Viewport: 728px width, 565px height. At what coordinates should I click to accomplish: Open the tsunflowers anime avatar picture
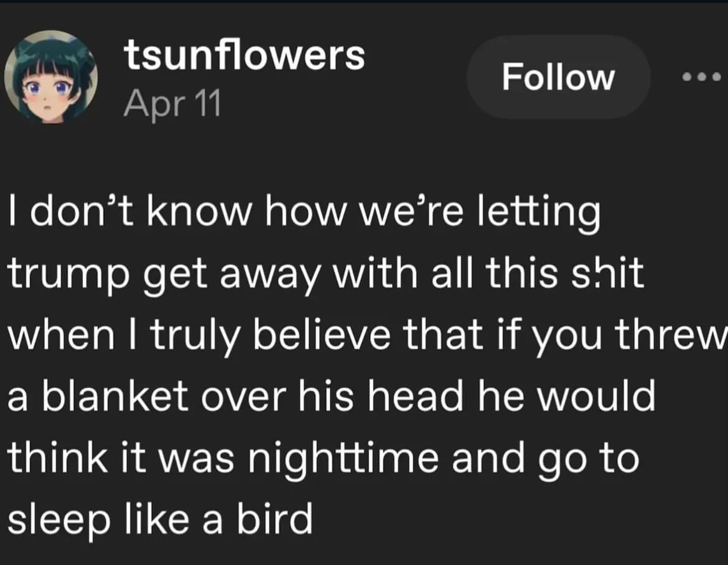50,77
